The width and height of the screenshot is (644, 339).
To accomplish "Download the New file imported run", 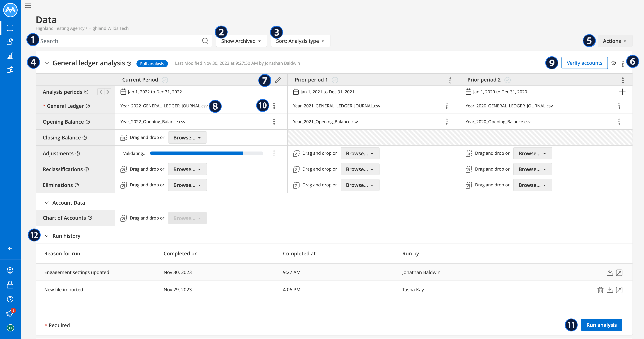I will click(609, 290).
